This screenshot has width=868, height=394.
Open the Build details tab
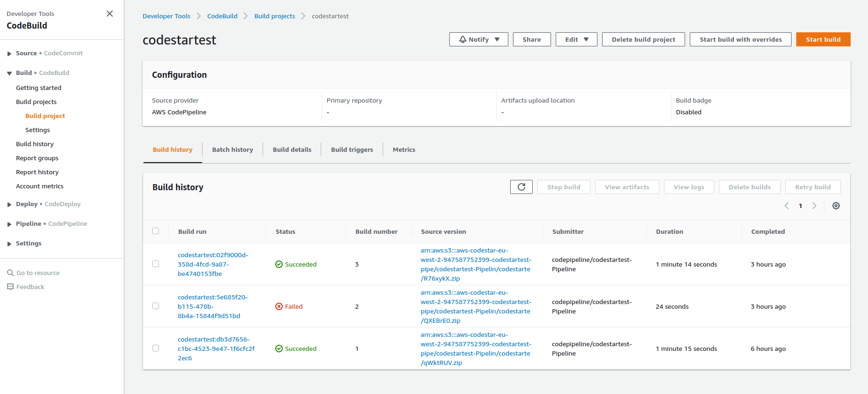[x=292, y=150]
